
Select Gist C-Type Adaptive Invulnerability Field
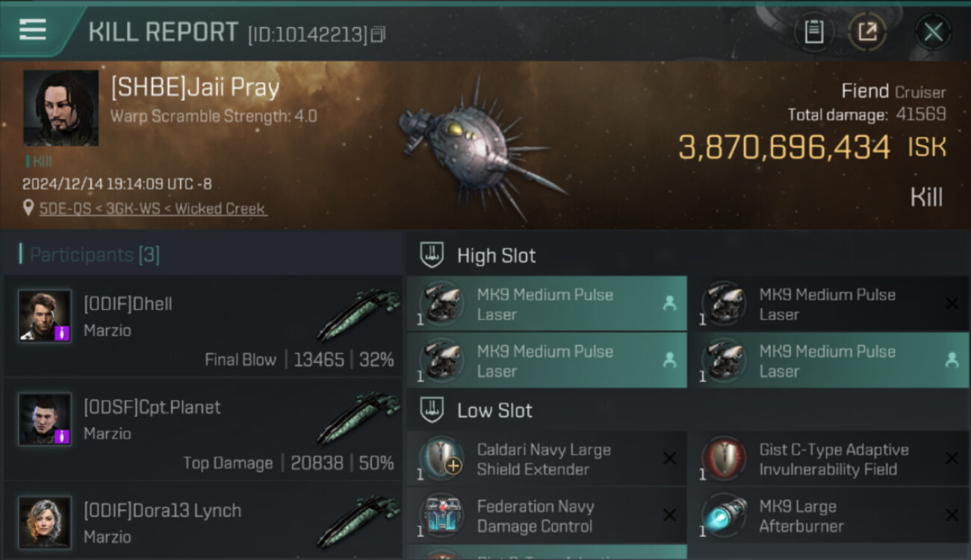coord(834,459)
